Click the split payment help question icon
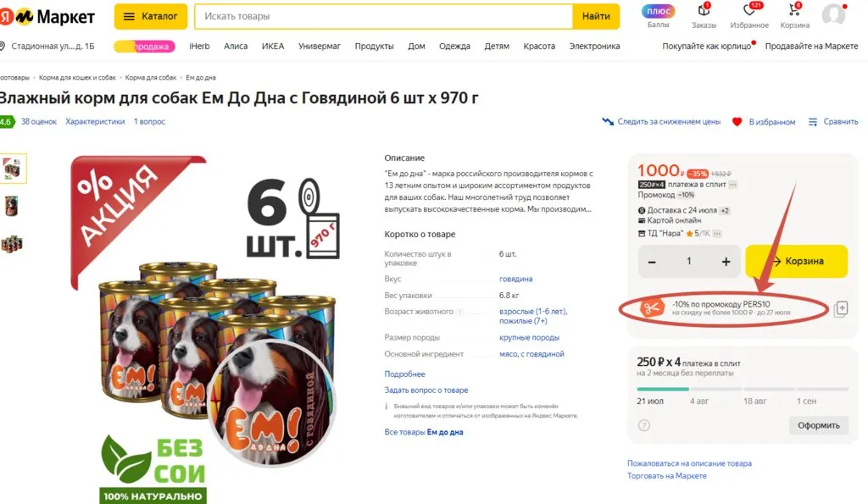This screenshot has height=504, width=868. (x=644, y=425)
